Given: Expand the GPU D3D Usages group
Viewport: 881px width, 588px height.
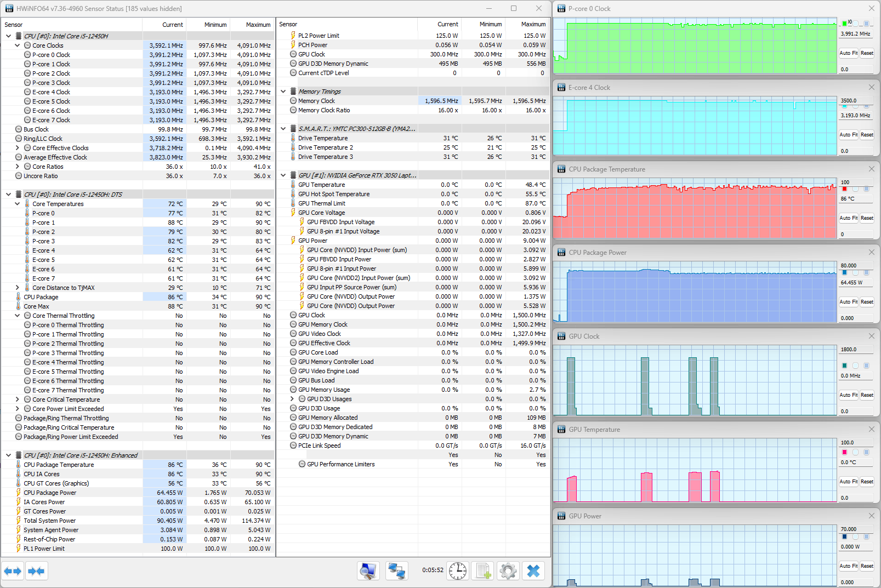Looking at the screenshot, I should (292, 399).
